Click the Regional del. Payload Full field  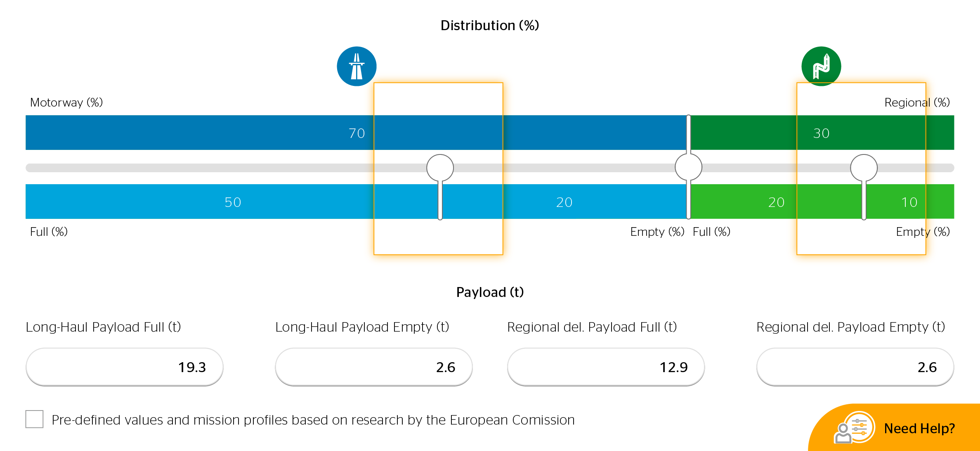pos(606,367)
